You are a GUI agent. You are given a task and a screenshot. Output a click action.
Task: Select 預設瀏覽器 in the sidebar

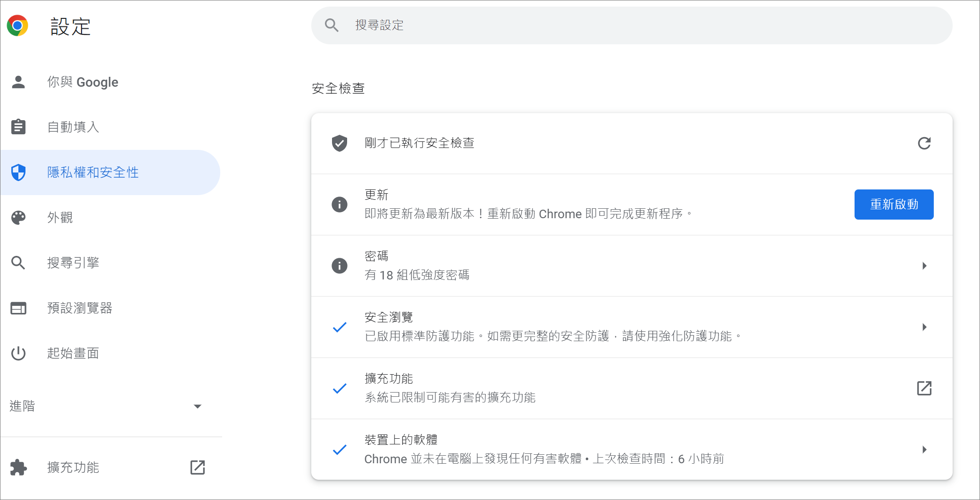click(79, 308)
